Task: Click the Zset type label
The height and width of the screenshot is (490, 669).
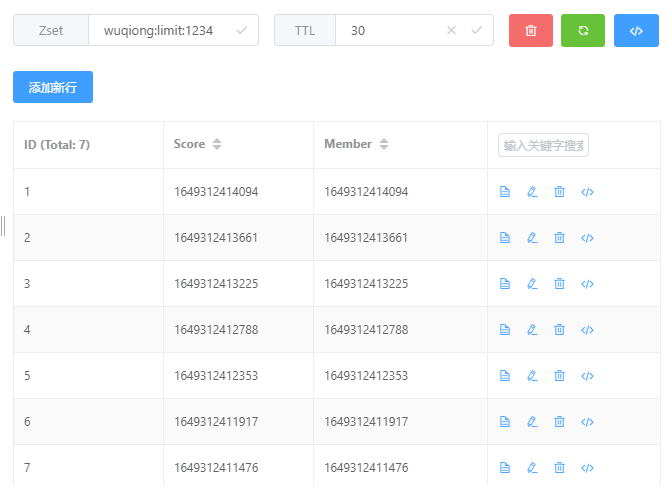Action: [51, 30]
